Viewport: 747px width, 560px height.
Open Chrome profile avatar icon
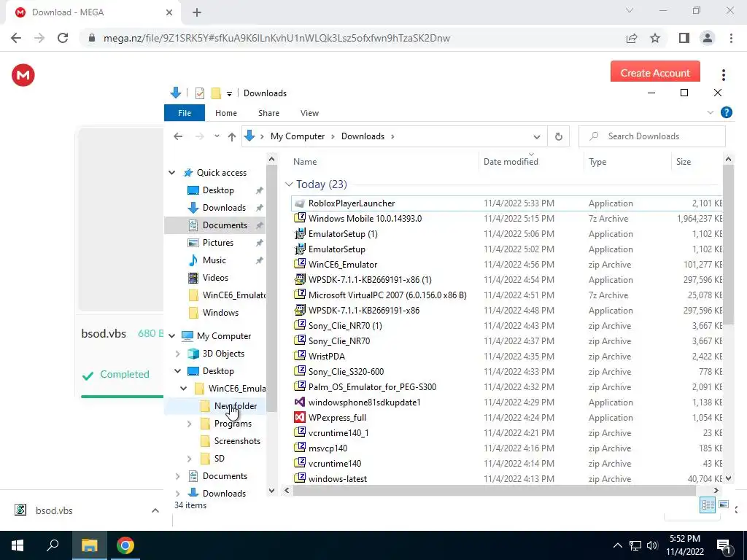point(708,38)
